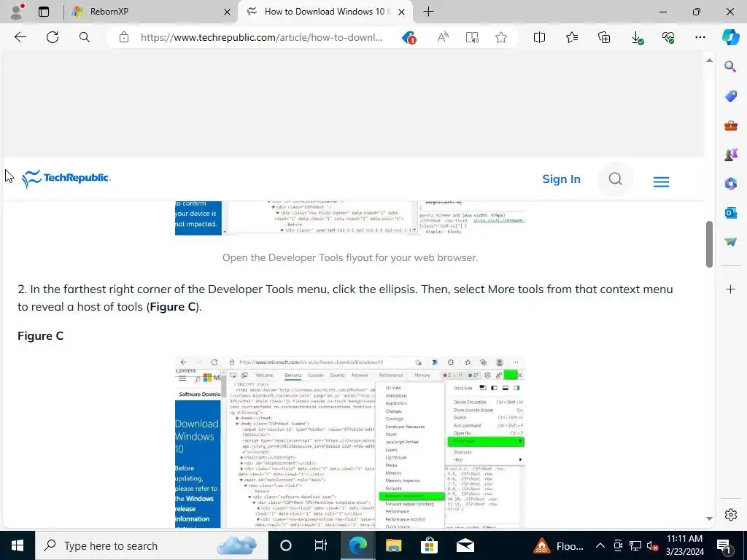This screenshot has height=560, width=747.
Task: Close the RebornXP tab
Action: (x=228, y=12)
